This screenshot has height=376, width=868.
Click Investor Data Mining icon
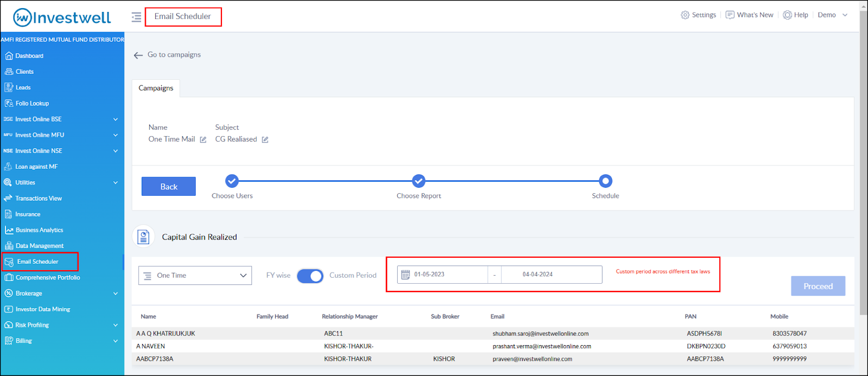9,309
